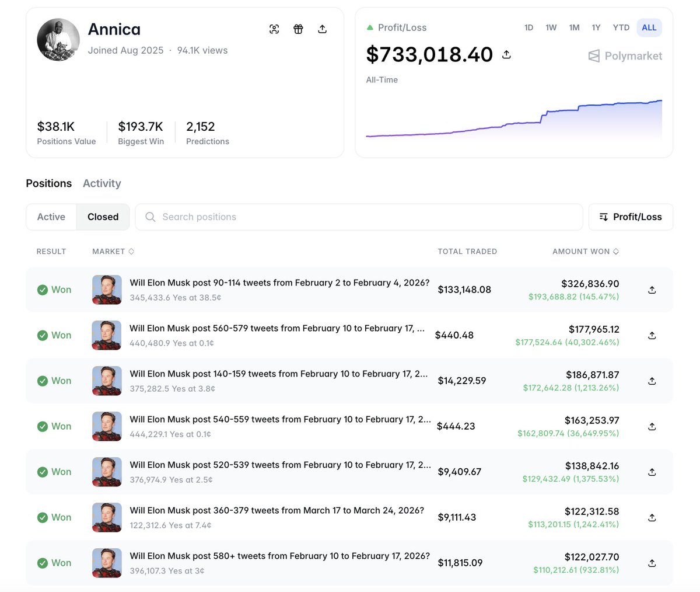The image size is (700, 592).
Task: Click Annica's profile avatar
Action: click(x=58, y=40)
